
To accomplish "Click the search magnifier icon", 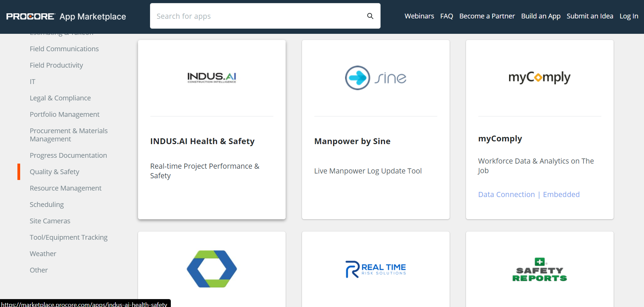I will 370,16.
